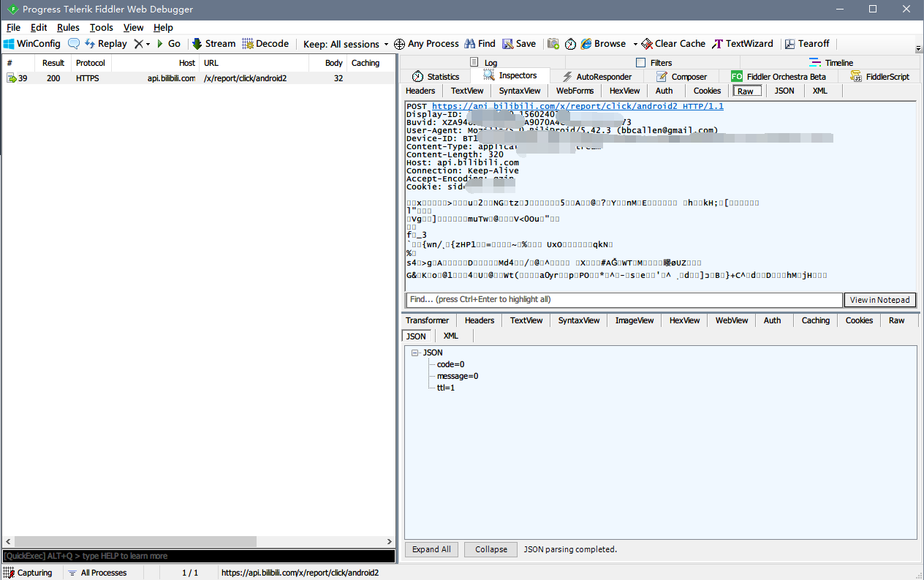
Task: Resume sessions with the Go button
Action: coord(169,44)
